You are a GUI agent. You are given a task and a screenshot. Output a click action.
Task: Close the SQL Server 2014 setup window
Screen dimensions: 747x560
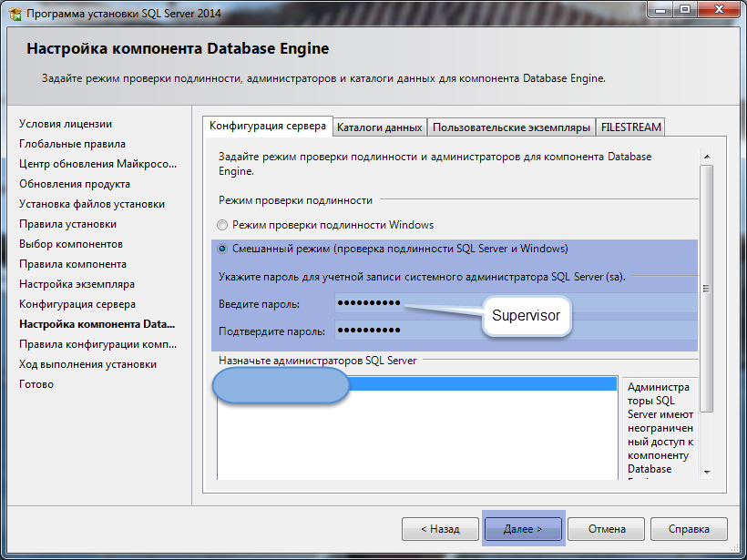click(719, 10)
